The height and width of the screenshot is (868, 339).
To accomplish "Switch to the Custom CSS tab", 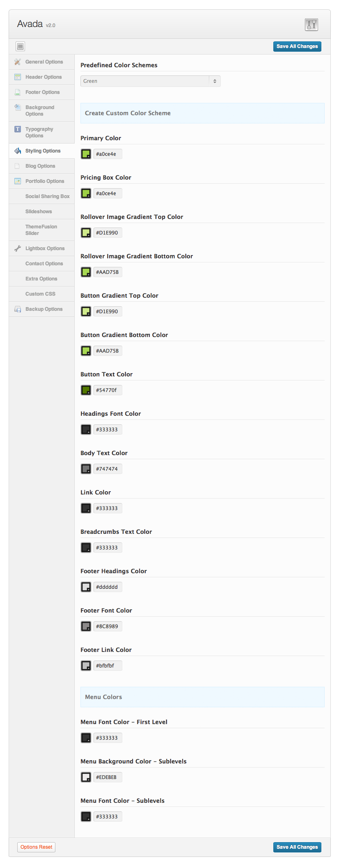I will 40,294.
